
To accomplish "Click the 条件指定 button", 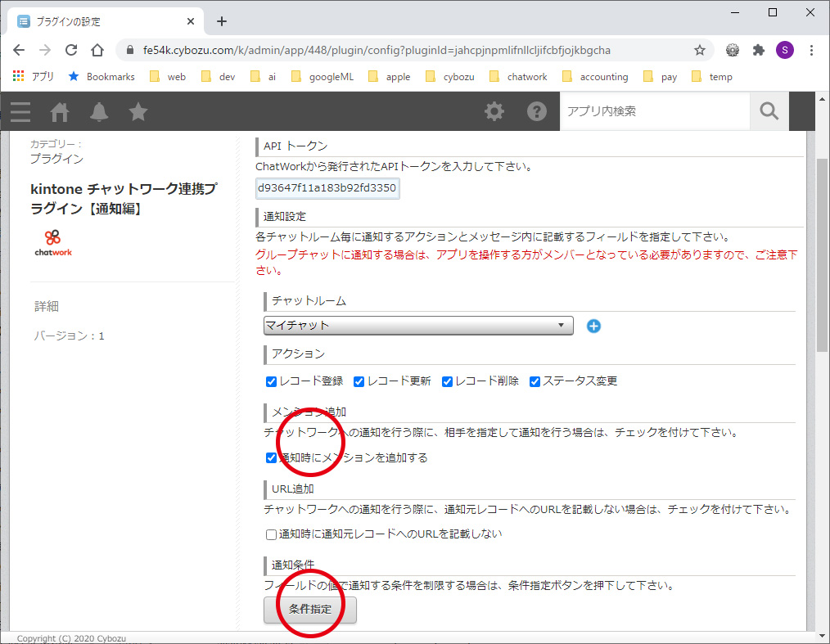I will [x=310, y=610].
